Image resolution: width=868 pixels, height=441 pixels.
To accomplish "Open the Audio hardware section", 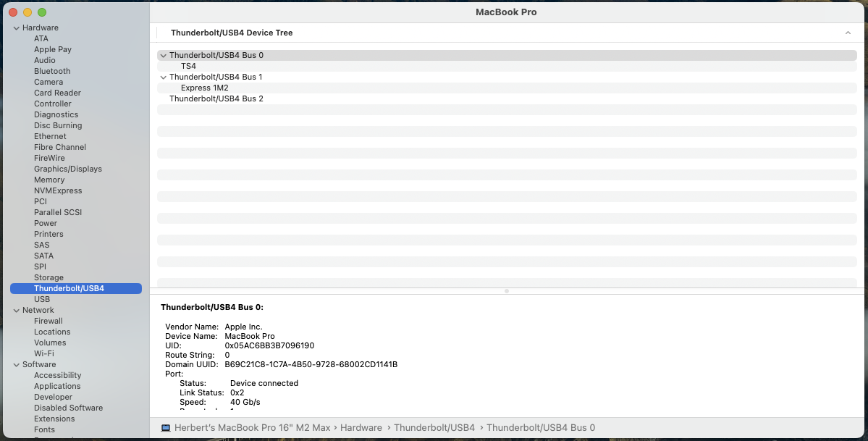I will (44, 60).
